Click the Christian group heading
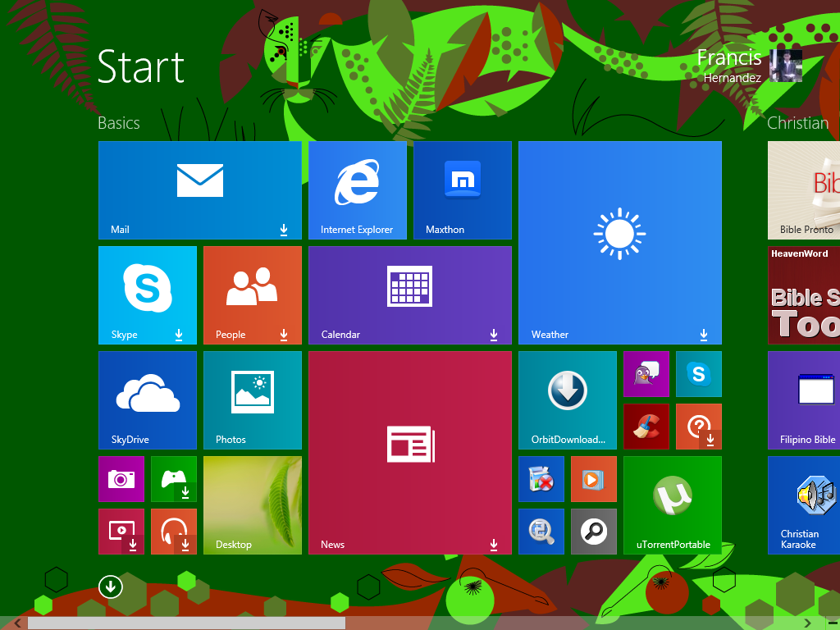 pos(797,123)
